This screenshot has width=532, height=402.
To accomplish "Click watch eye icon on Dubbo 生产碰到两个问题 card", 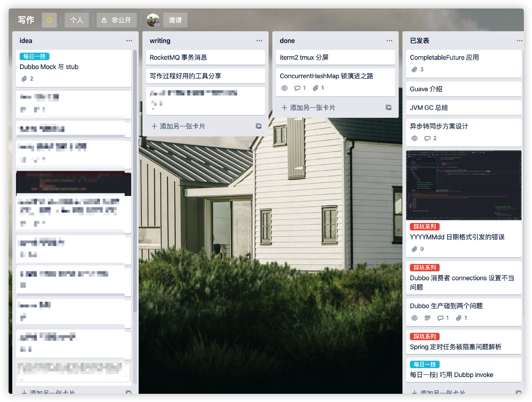I will coord(415,318).
